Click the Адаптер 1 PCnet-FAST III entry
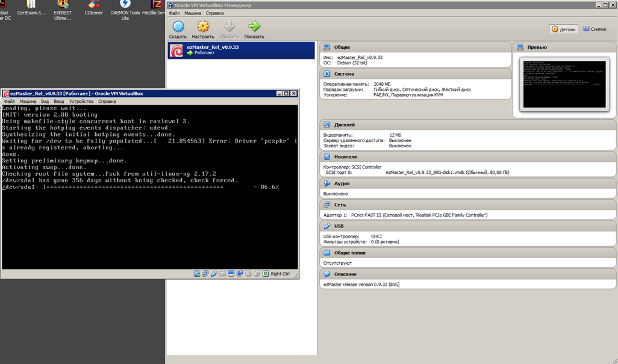The image size is (618, 364). point(405,215)
